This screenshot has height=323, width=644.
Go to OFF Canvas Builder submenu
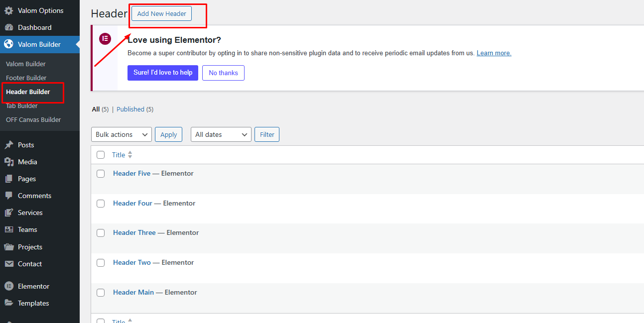(33, 119)
